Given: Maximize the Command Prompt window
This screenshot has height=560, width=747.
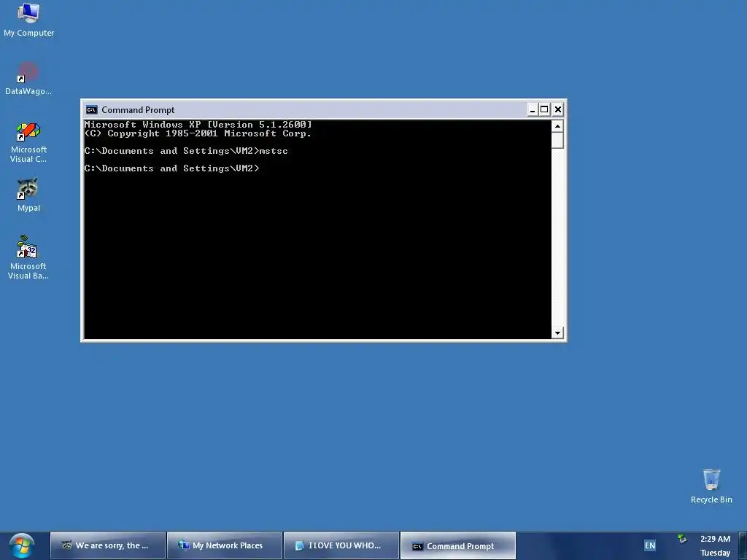Looking at the screenshot, I should click(x=544, y=110).
